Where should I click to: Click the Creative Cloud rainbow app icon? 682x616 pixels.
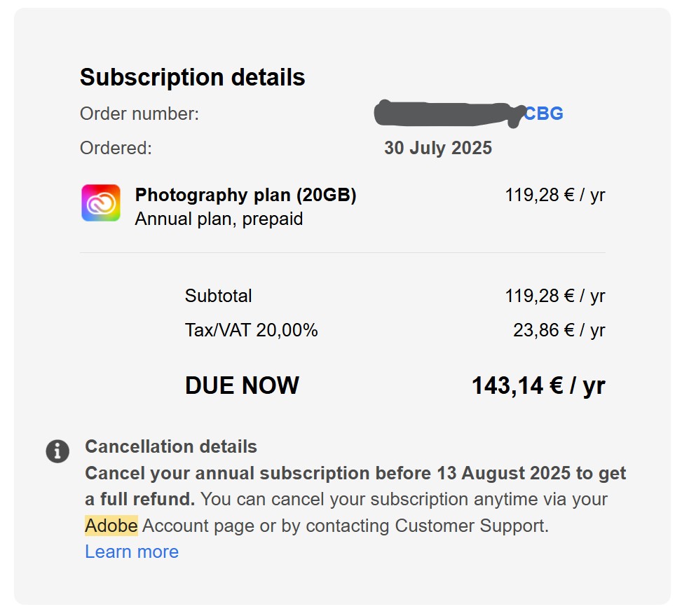pyautogui.click(x=100, y=203)
